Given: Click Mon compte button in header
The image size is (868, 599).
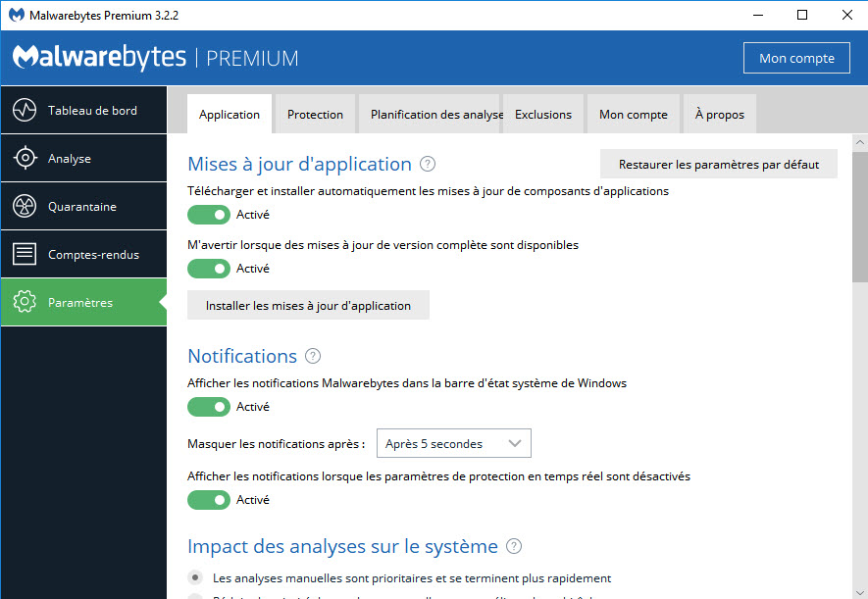Looking at the screenshot, I should 796,58.
